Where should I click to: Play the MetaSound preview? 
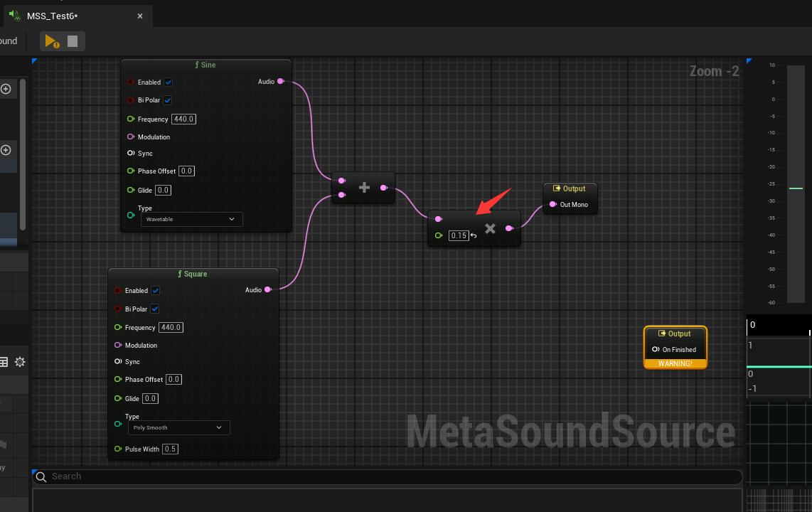point(52,41)
